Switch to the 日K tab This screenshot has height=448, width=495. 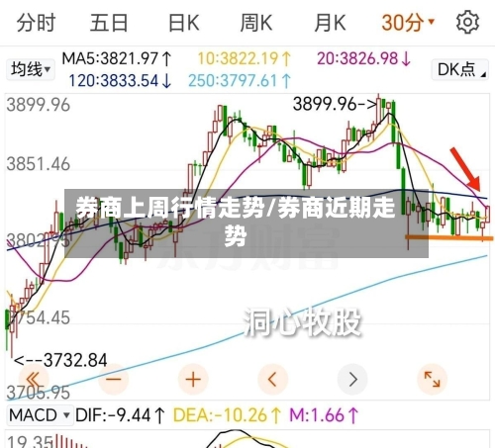[183, 23]
